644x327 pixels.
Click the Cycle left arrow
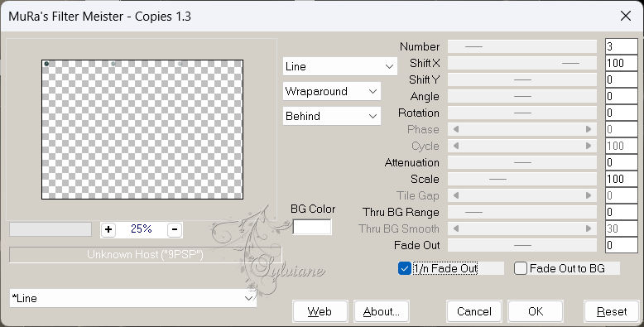456,146
